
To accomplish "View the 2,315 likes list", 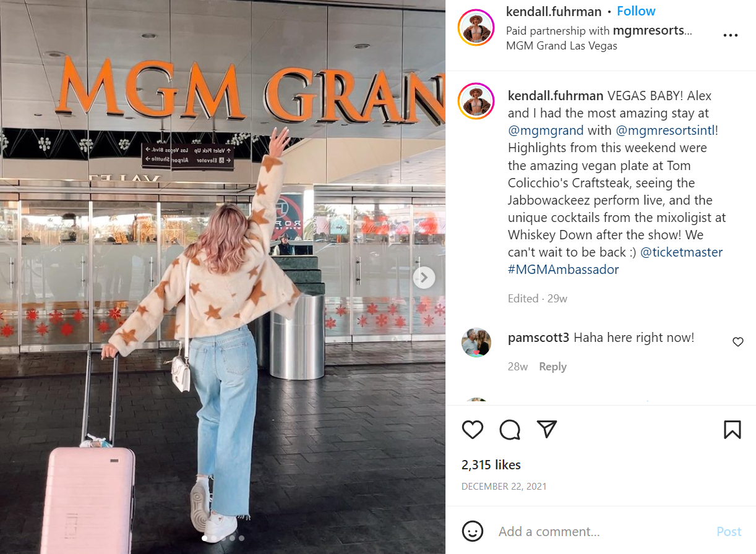I will coord(491,465).
